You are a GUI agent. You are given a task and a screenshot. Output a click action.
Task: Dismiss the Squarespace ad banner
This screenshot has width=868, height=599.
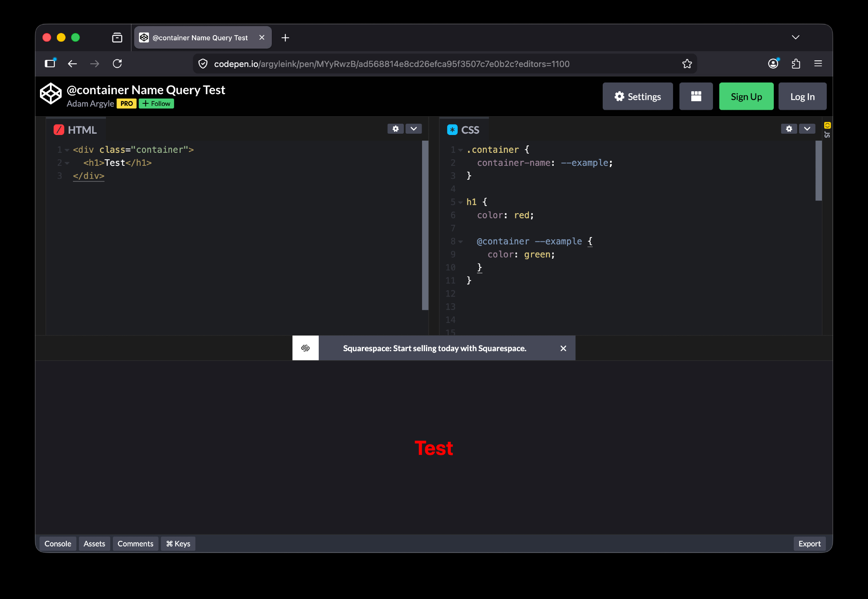[x=563, y=348]
